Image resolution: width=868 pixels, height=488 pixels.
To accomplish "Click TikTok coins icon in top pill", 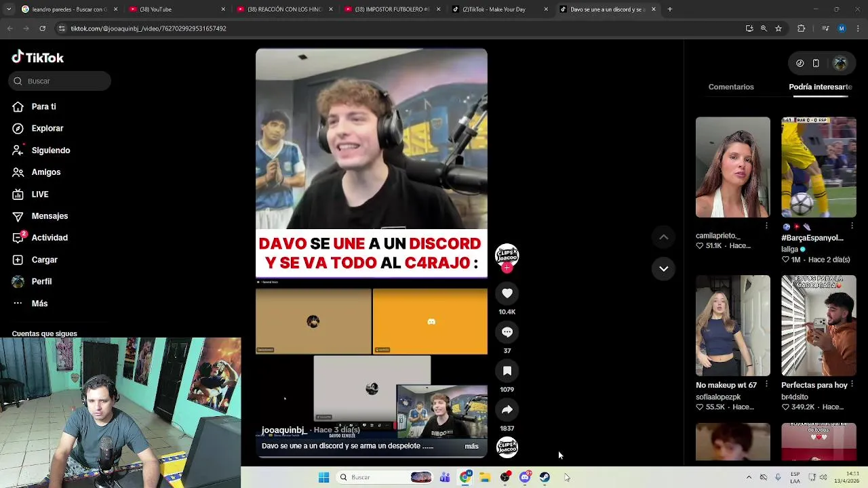I will tap(800, 63).
